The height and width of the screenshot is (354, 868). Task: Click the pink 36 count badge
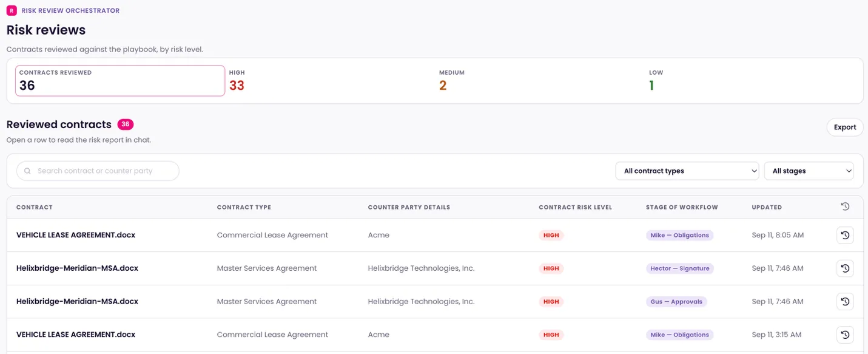(x=126, y=124)
